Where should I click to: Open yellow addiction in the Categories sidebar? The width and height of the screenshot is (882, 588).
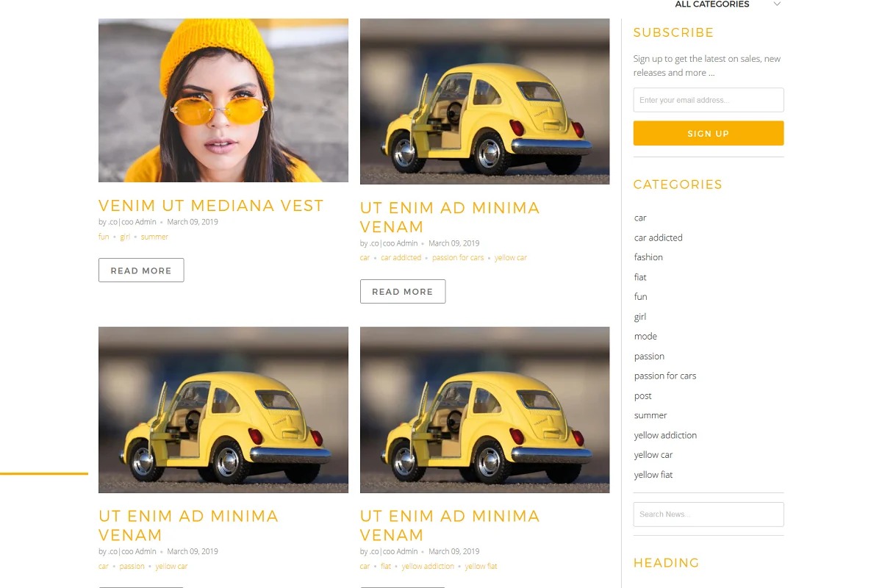pyautogui.click(x=665, y=435)
